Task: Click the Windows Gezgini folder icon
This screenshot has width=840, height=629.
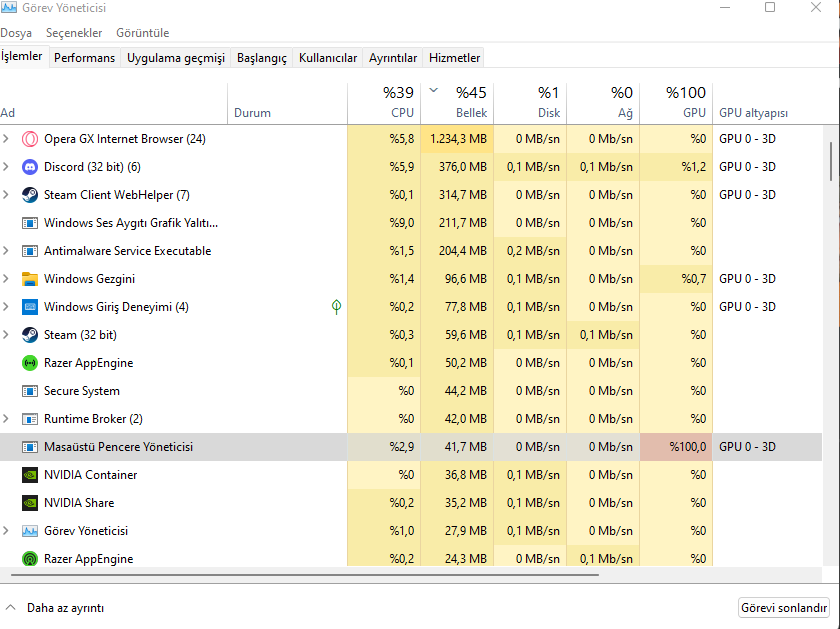Action: [x=29, y=279]
